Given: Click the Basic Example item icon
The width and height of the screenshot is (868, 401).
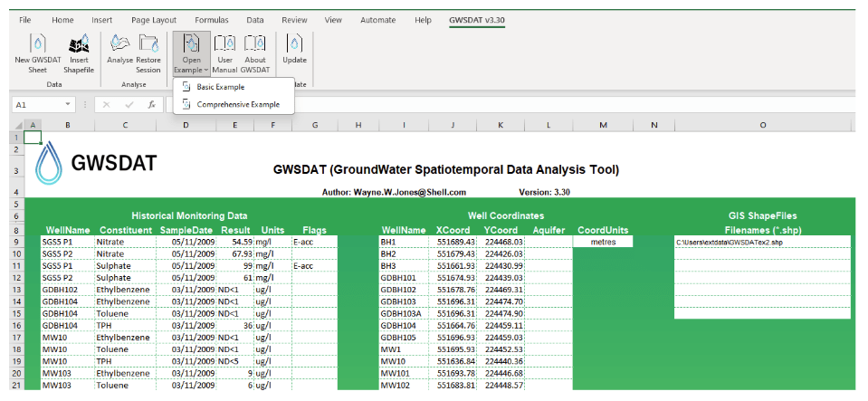Looking at the screenshot, I should [186, 87].
